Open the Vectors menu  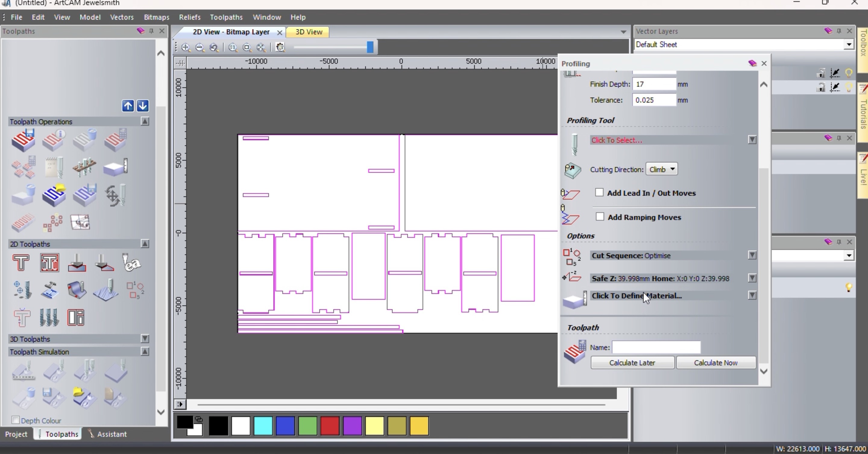[x=122, y=17]
